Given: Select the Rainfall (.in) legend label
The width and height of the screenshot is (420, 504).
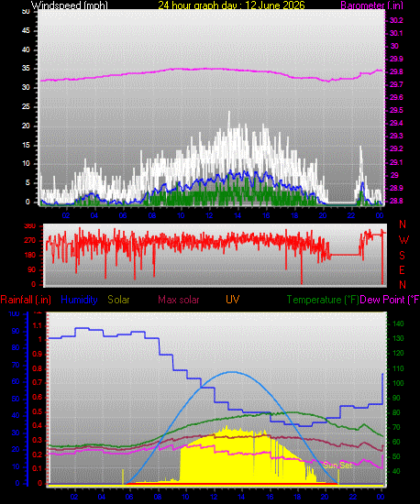Looking at the screenshot, I should (x=26, y=300).
